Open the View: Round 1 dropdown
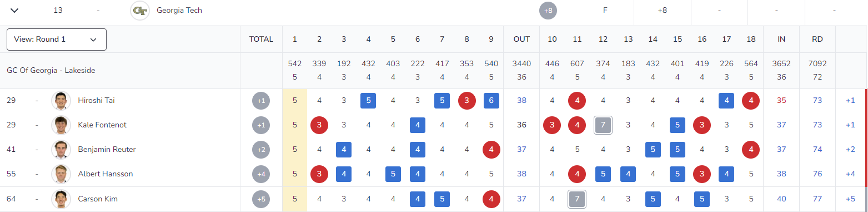The image size is (868, 212). 57,40
